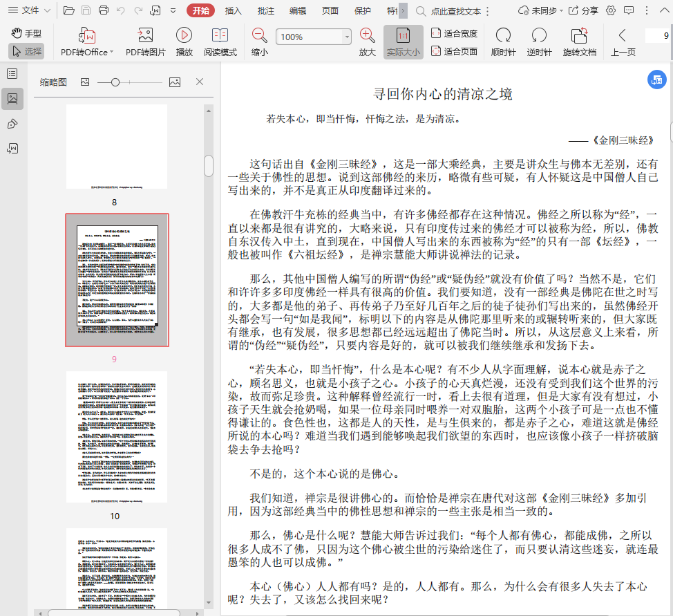Viewport: 673px width, 616px height.
Task: Open the feedback message icon
Action: click(629, 11)
